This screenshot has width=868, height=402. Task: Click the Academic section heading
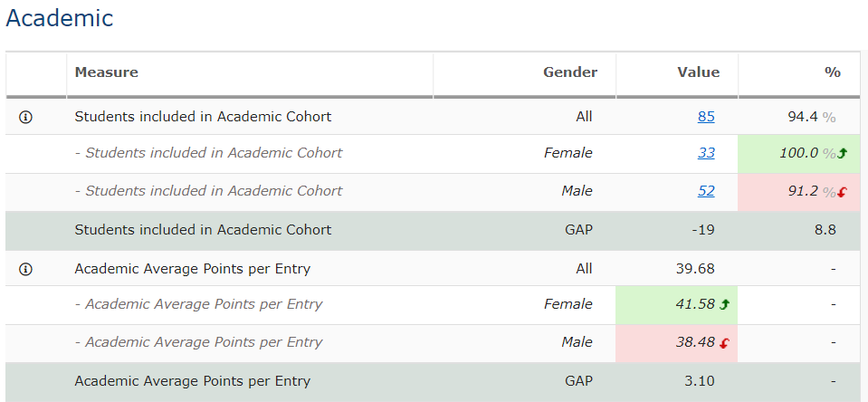pyautogui.click(x=60, y=17)
